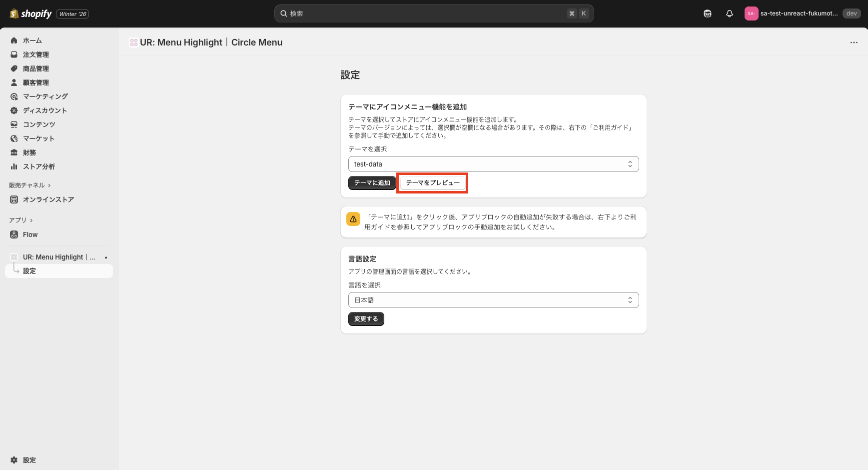Image resolution: width=868 pixels, height=470 pixels.
Task: Open 商品管理 product management
Action: pyautogui.click(x=14, y=68)
